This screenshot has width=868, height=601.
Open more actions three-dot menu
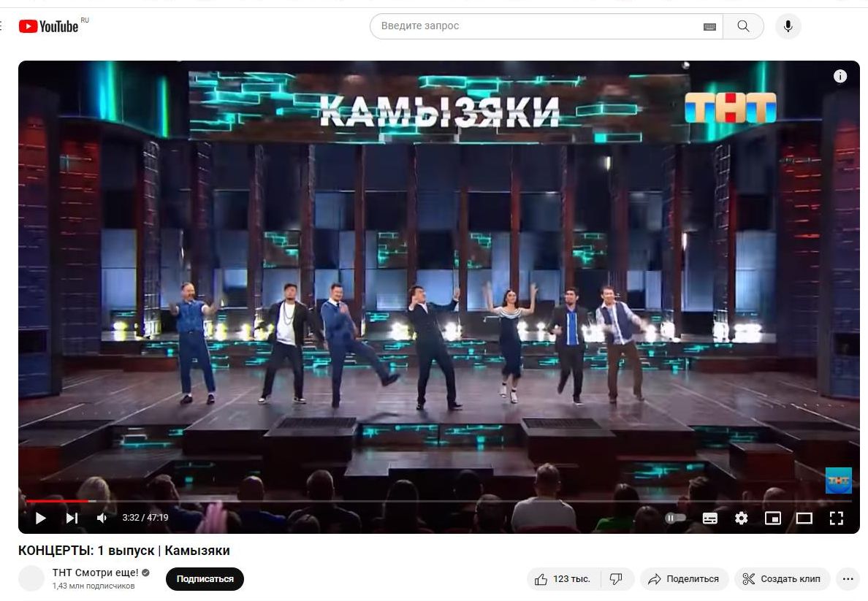[848, 579]
